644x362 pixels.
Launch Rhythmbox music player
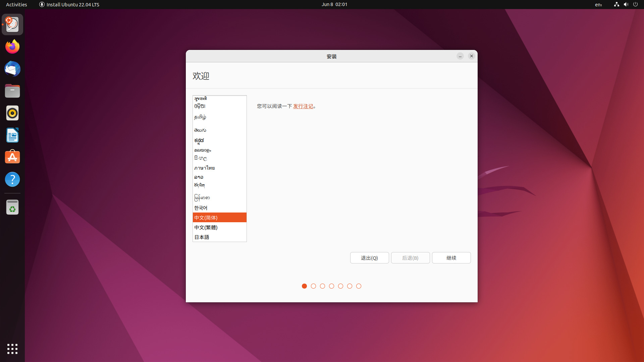tap(12, 113)
